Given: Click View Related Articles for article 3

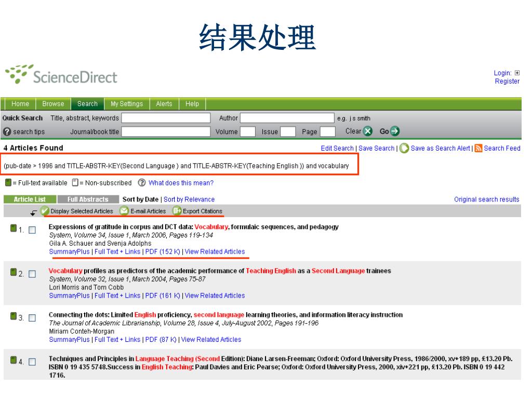Looking at the screenshot, I should click(x=211, y=340).
